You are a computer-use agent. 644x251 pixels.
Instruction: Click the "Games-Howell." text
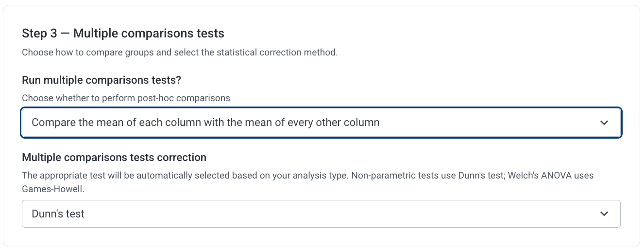[x=53, y=189]
